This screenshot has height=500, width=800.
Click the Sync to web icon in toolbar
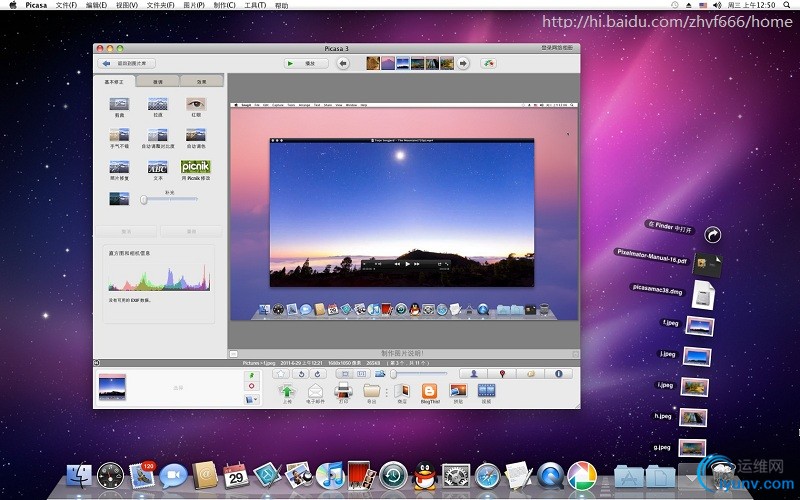point(488,63)
